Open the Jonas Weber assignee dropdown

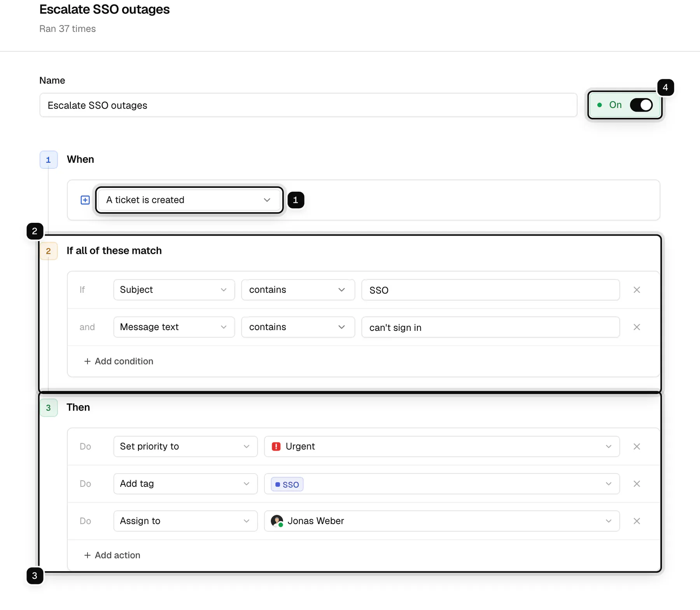pyautogui.click(x=442, y=521)
